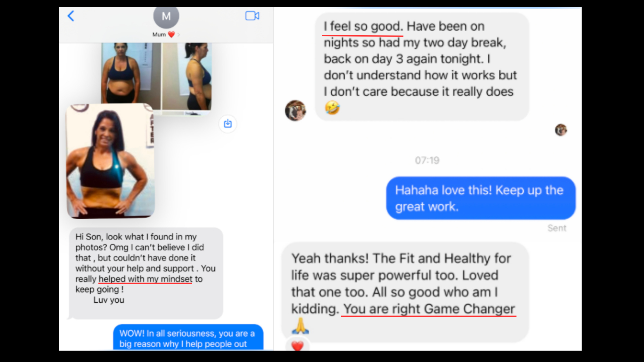Image resolution: width=644 pixels, height=362 pixels.
Task: Select the 'Hi Son, look what I found' message
Action: (146, 273)
